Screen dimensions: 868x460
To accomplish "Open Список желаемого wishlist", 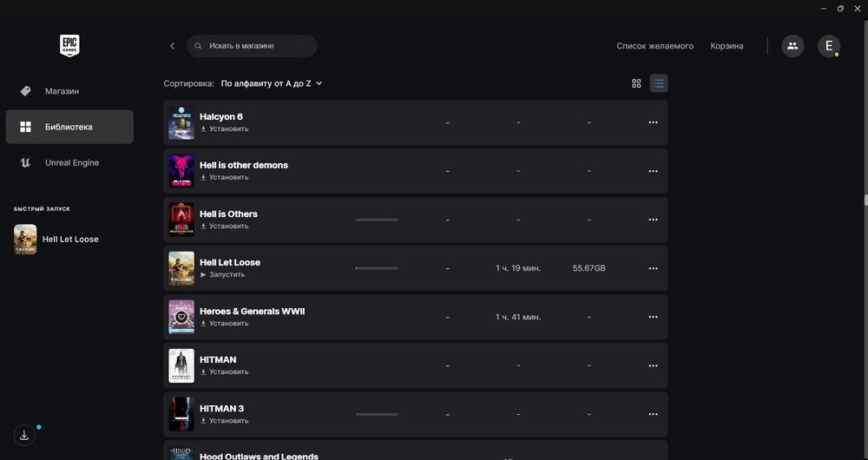I will (654, 46).
